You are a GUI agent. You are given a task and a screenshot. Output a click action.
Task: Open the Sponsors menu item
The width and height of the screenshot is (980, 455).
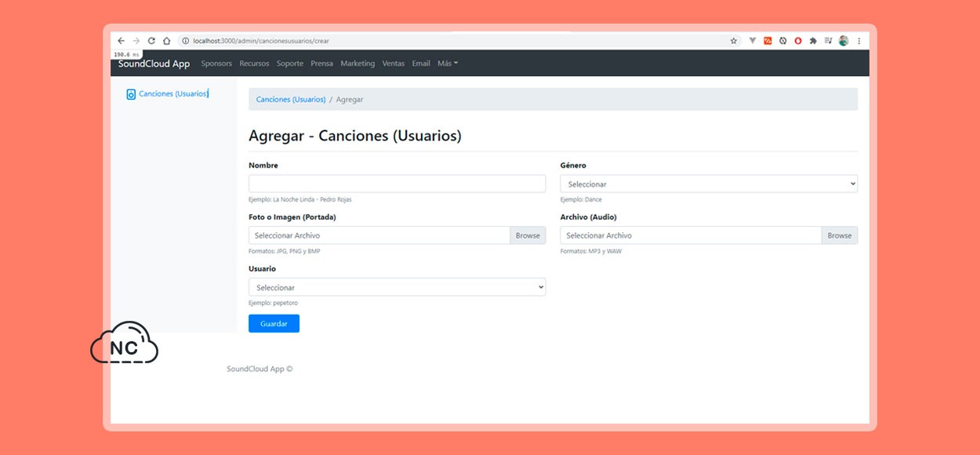(216, 64)
